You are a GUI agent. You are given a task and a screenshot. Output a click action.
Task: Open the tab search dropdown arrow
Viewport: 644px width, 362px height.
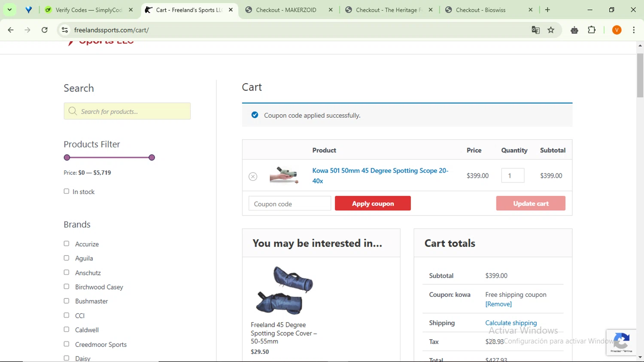pos(9,9)
